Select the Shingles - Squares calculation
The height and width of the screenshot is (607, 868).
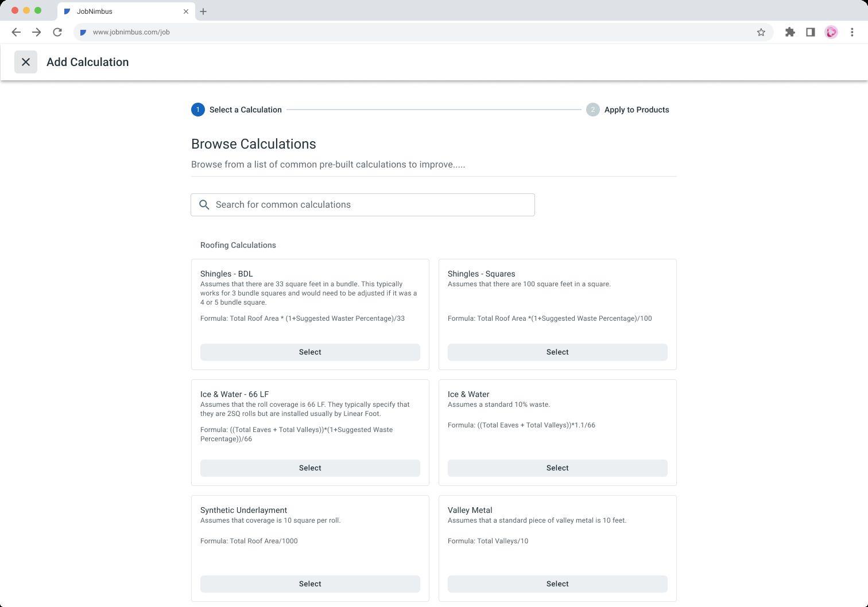pyautogui.click(x=557, y=352)
